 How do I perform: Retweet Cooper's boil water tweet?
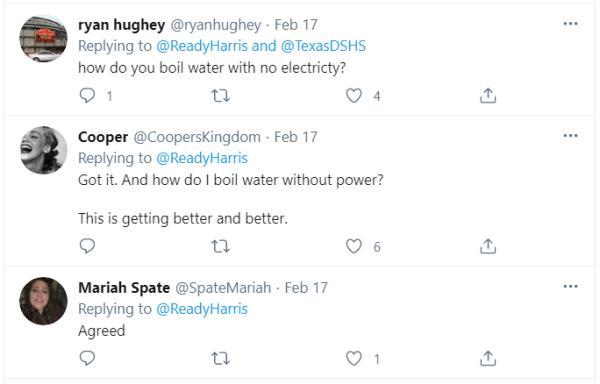click(221, 246)
